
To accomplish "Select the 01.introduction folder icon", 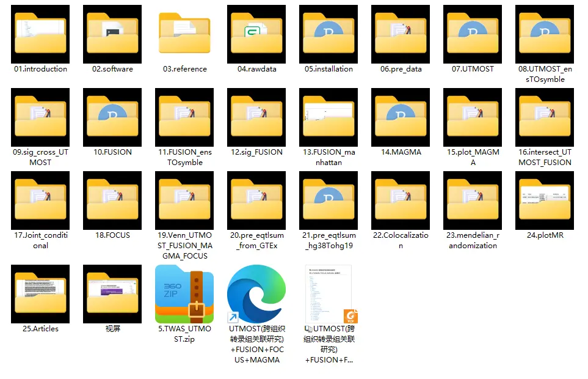I will [40, 34].
